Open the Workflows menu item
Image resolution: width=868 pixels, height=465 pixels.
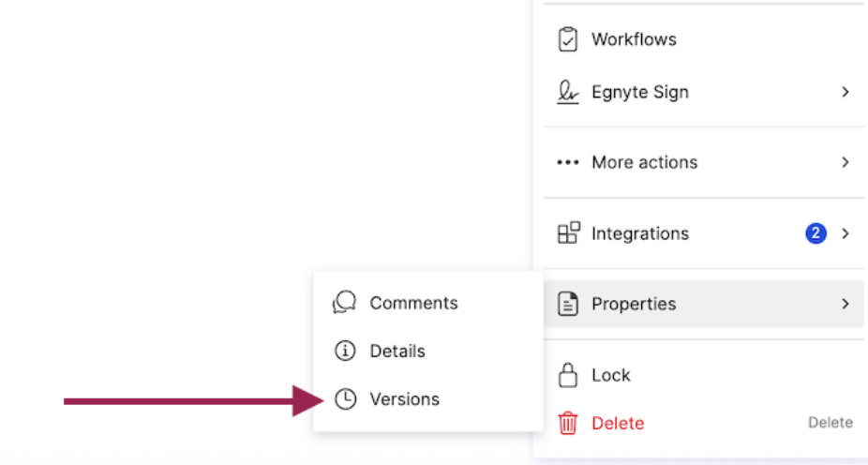(x=634, y=39)
